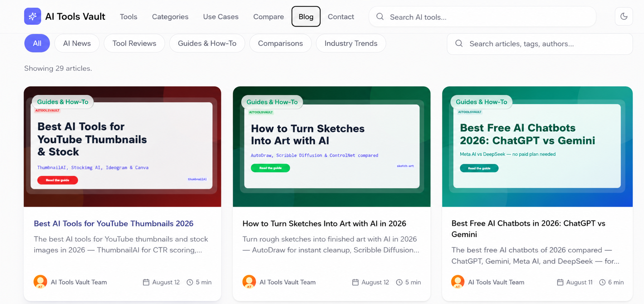Image resolution: width=644 pixels, height=304 pixels.
Task: Select the AI News filter chip
Action: (x=77, y=43)
